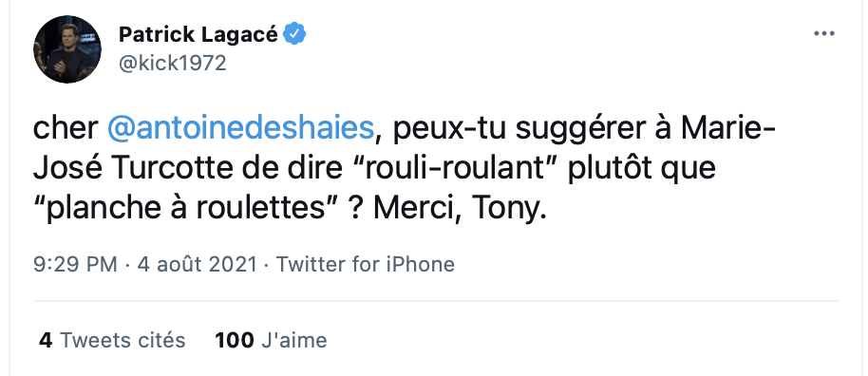868x376 pixels.
Task: Click the divider line above the stats
Action: tap(436, 301)
